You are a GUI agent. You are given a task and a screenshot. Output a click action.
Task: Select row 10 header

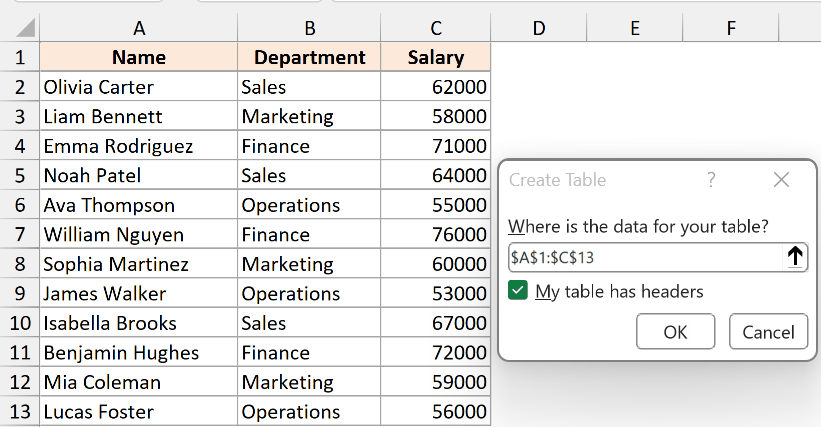point(20,323)
